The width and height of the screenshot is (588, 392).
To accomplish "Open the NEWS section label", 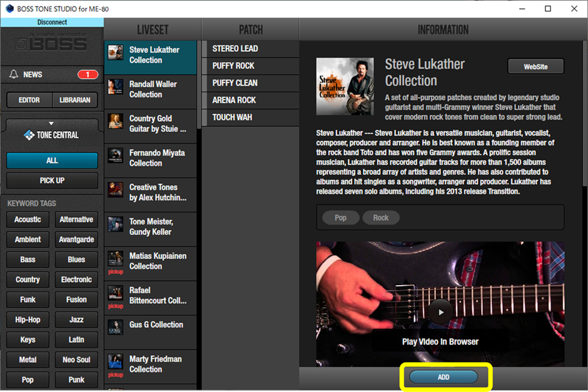I will point(33,74).
